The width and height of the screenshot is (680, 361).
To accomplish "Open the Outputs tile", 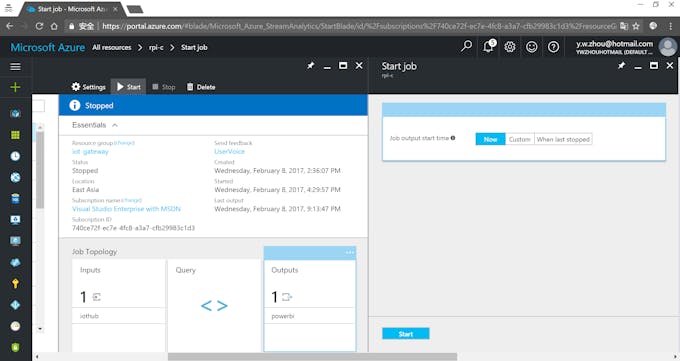I will (310, 305).
